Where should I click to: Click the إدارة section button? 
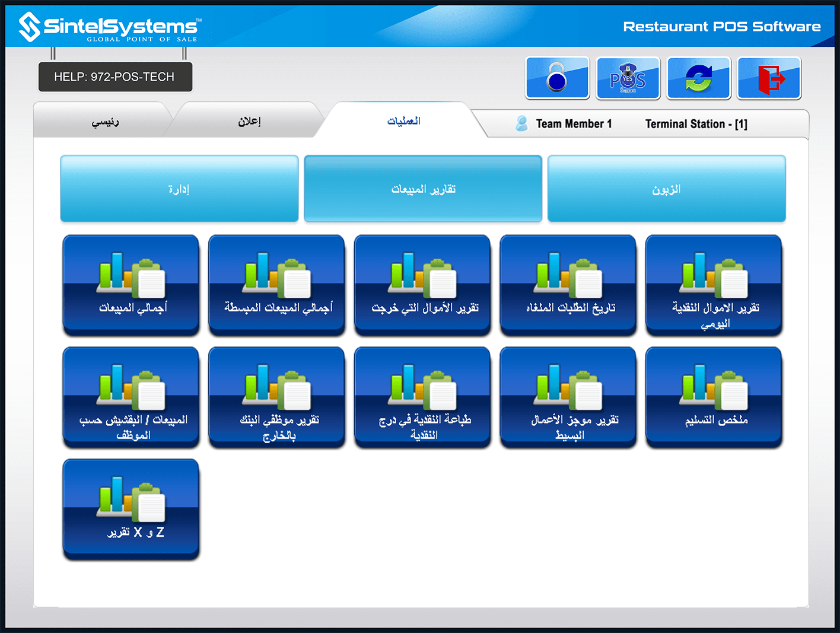pos(179,189)
